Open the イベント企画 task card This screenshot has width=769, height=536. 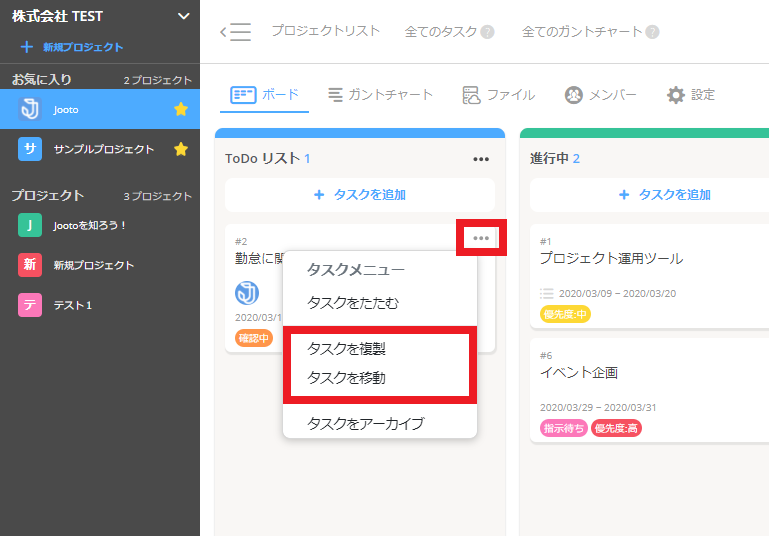[x=579, y=373]
